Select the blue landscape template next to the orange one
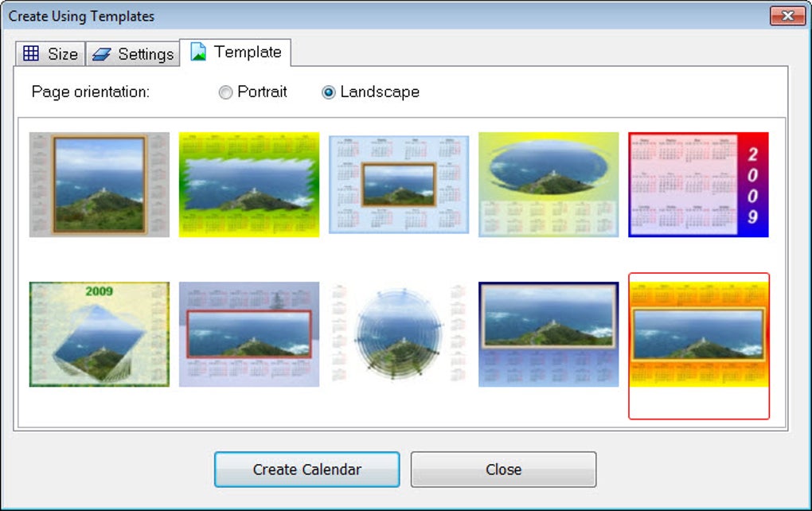The height and width of the screenshot is (511, 812). point(548,334)
